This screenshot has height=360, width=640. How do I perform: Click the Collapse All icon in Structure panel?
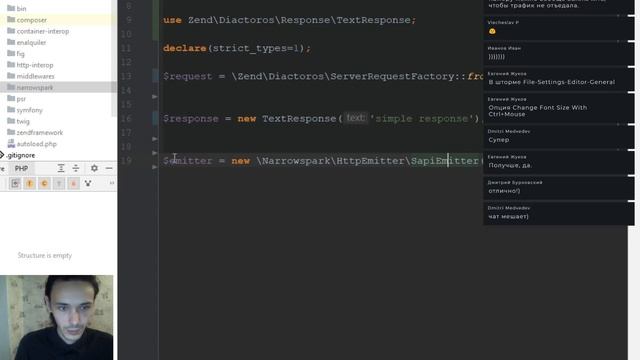coord(76,168)
